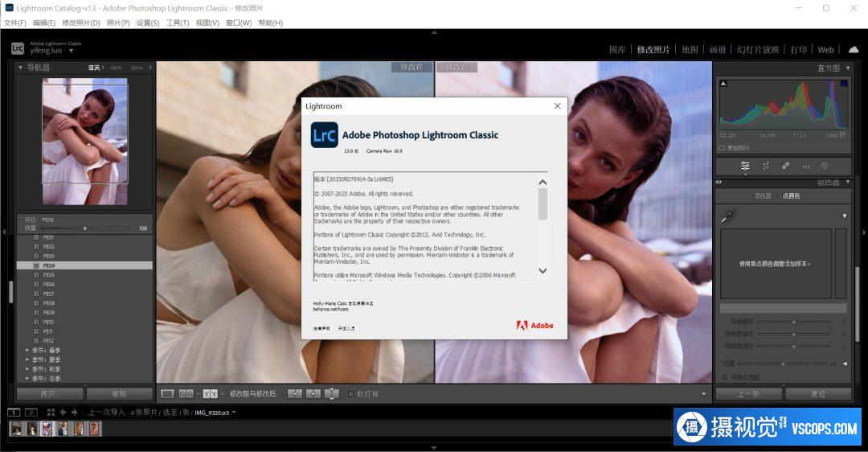Switch to the 地图 Map module
868x452 pixels.
point(690,49)
